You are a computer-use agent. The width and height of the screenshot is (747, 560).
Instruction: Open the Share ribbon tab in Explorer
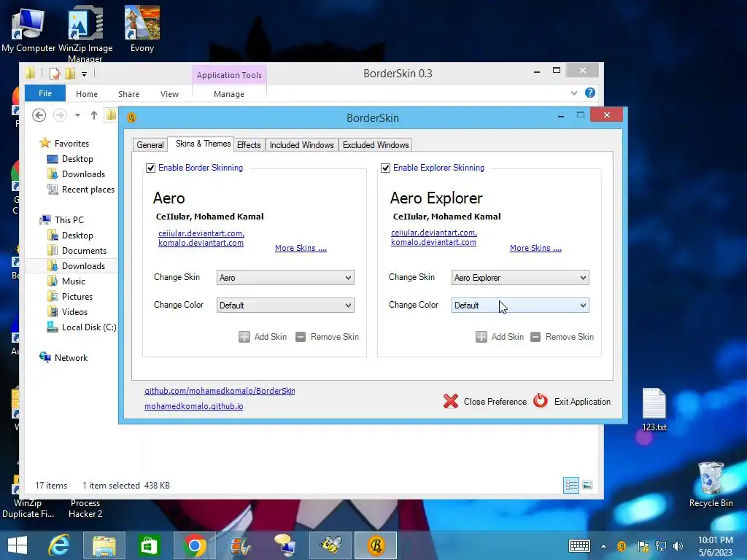tap(128, 94)
